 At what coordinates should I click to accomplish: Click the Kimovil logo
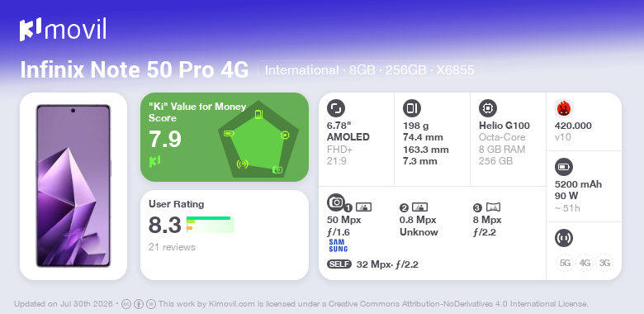click(63, 30)
